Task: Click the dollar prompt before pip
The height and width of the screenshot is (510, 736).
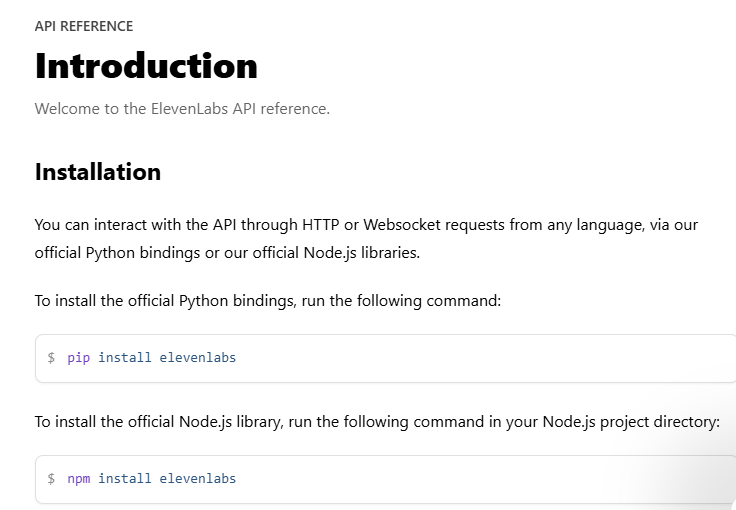Action: tap(51, 358)
